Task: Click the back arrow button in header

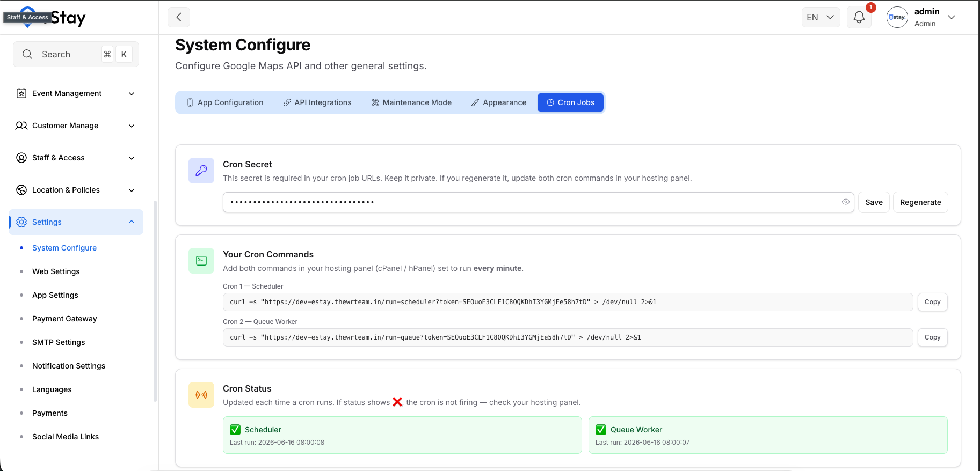Action: click(179, 17)
